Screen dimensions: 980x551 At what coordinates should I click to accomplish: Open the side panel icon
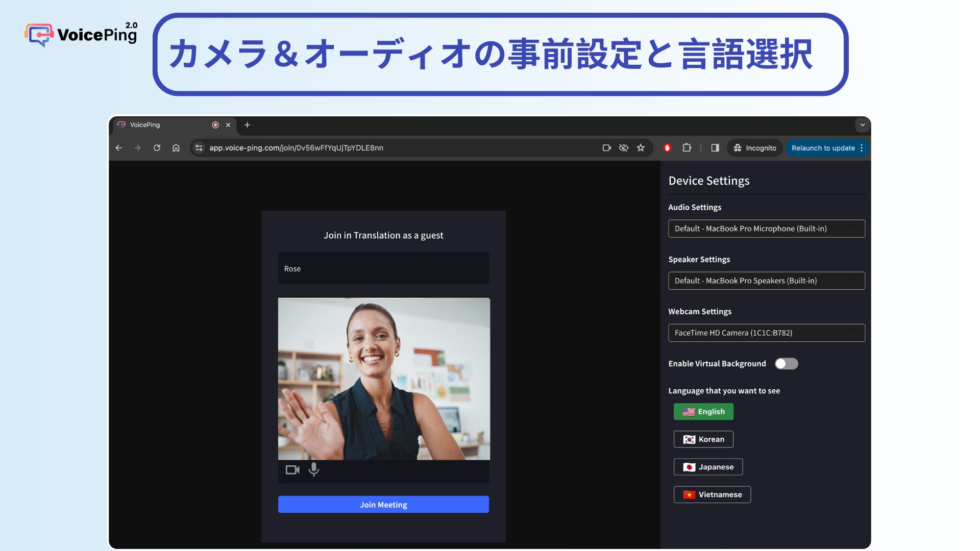coord(715,148)
